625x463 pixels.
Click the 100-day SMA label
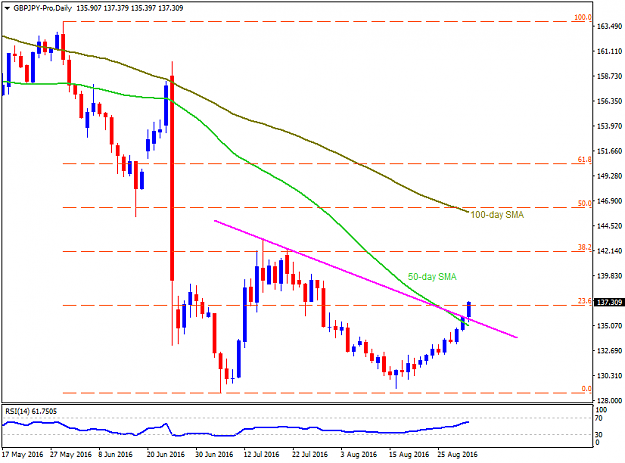(497, 215)
